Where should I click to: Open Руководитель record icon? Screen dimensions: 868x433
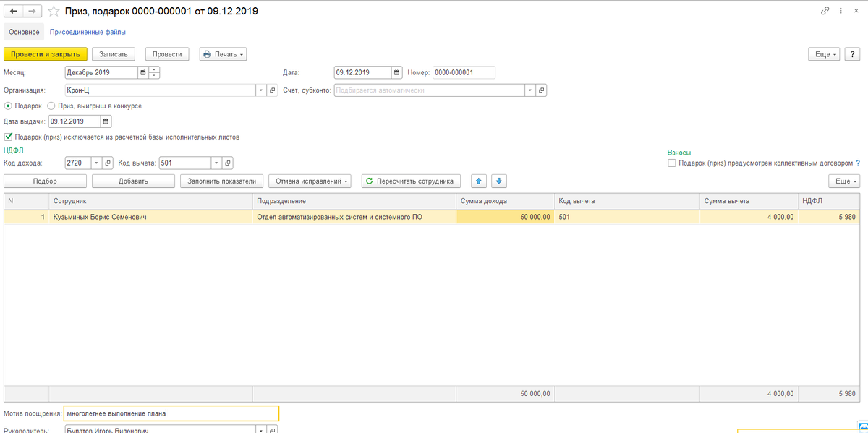[273, 430]
